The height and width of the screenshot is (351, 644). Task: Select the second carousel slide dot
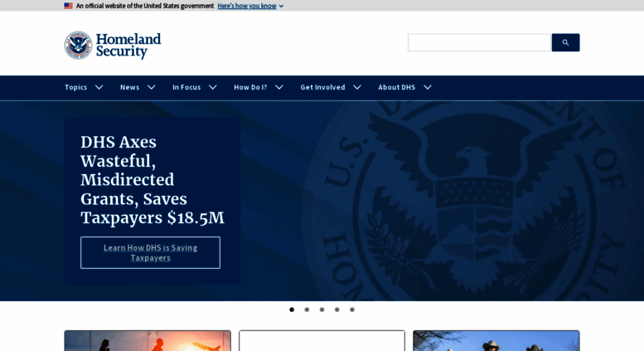pos(307,310)
